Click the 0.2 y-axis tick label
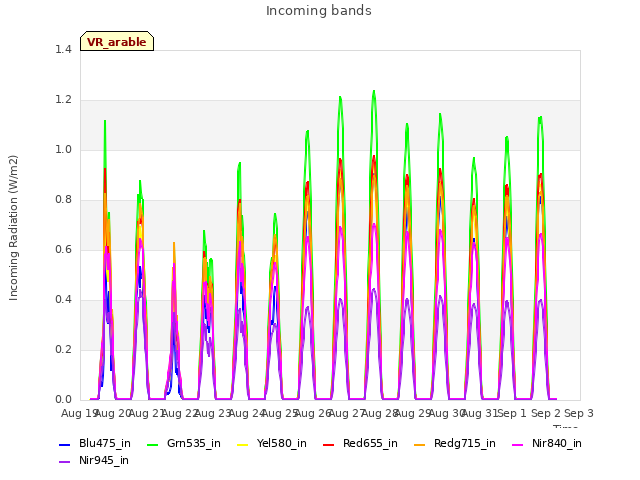 [x=63, y=349]
